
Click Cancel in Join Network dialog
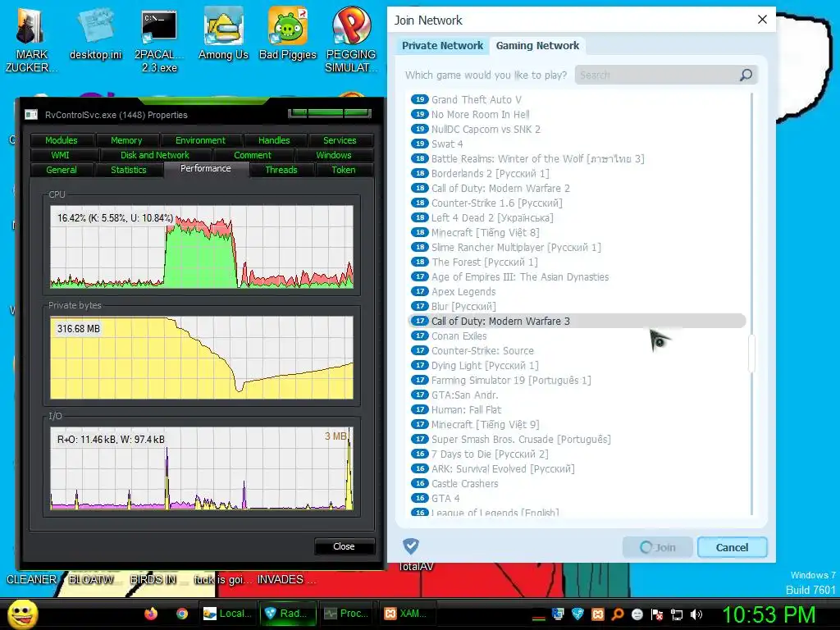(733, 547)
